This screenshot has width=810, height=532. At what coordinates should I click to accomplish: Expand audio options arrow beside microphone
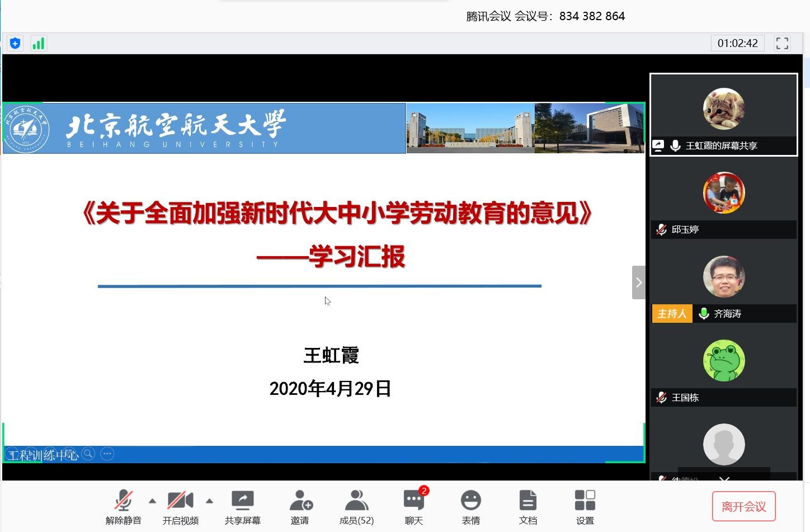coord(152,501)
